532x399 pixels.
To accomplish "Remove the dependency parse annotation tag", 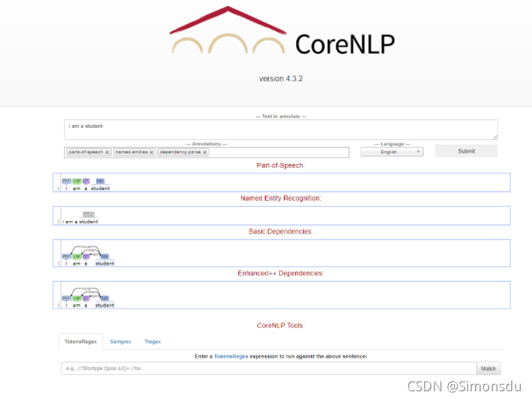I will [x=205, y=153].
